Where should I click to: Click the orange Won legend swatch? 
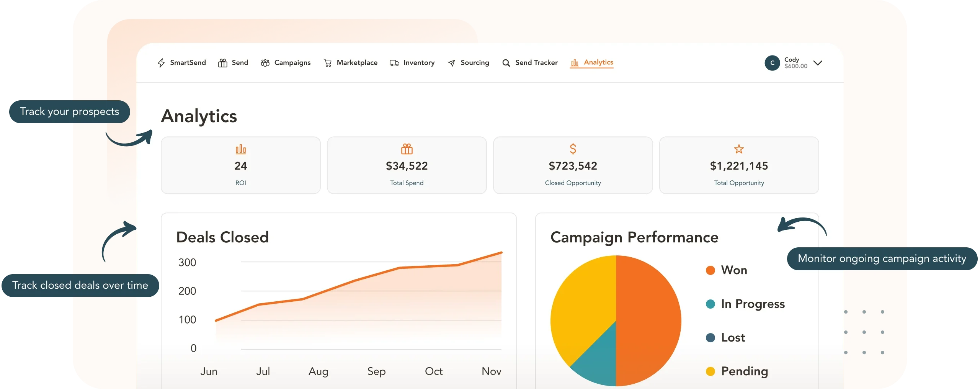[x=710, y=270]
